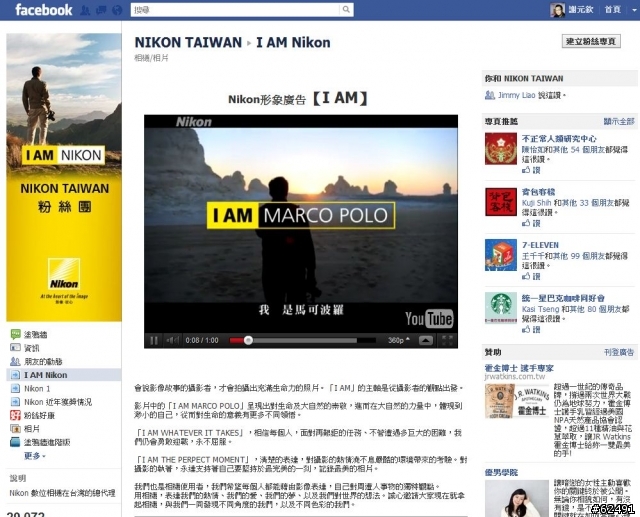The height and width of the screenshot is (517, 640).
Task: Open the account dropdown arrow in top bar
Action: [x=634, y=10]
